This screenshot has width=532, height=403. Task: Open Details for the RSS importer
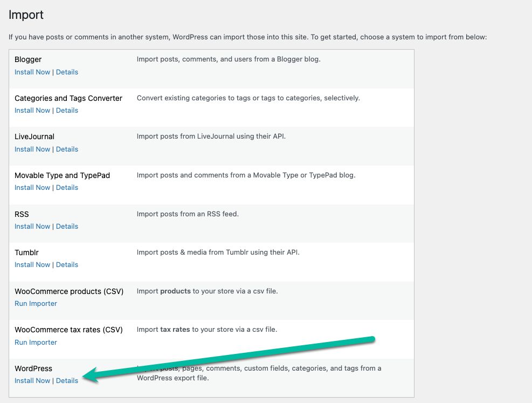click(67, 226)
